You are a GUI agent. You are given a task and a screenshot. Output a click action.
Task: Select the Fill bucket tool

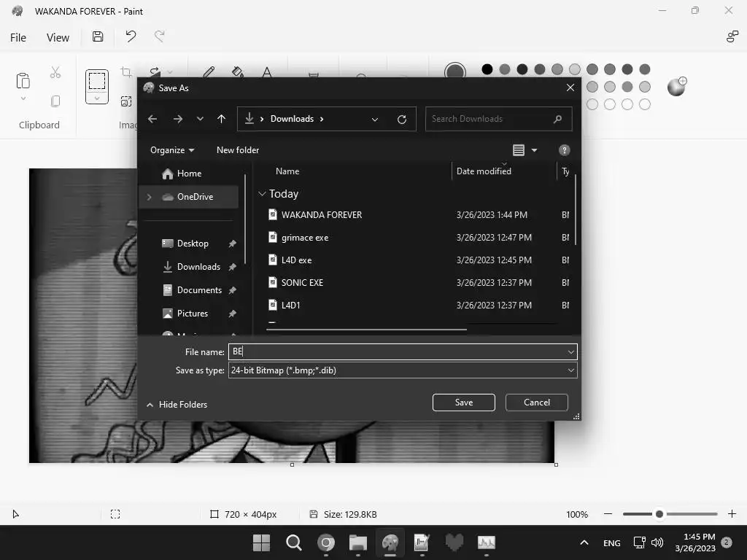tap(238, 72)
